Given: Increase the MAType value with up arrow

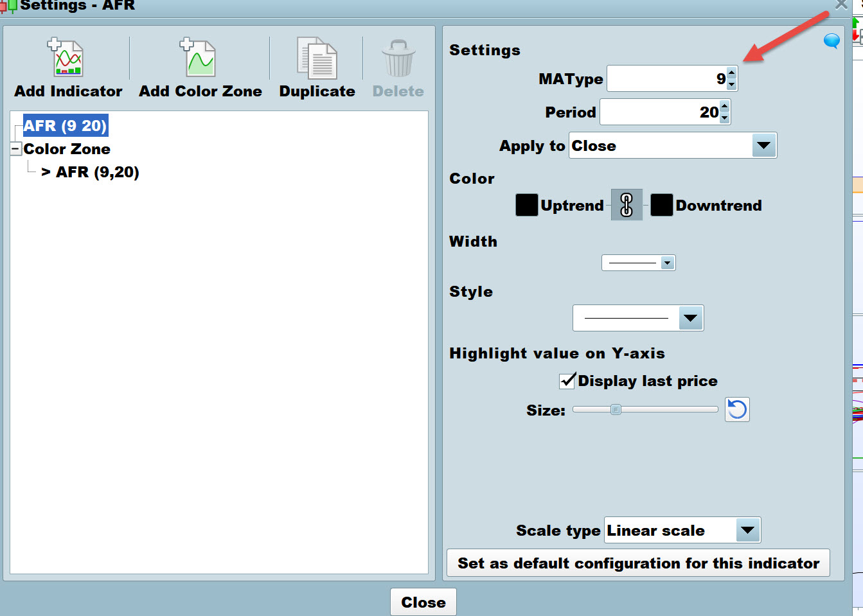Looking at the screenshot, I should 731,72.
